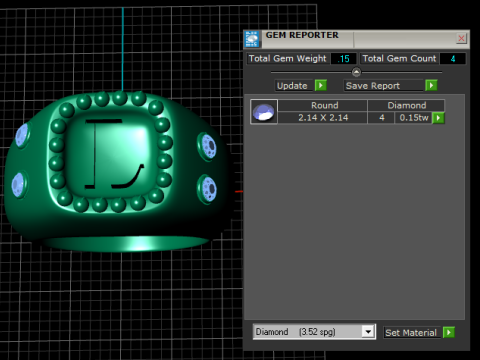Click the gem count cell showing 4
Image resolution: width=480 pixels, height=360 pixels.
(381, 118)
